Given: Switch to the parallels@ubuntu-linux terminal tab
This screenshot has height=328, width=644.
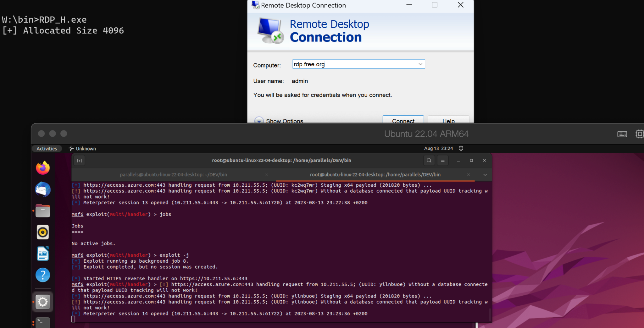Looking at the screenshot, I should click(174, 175).
